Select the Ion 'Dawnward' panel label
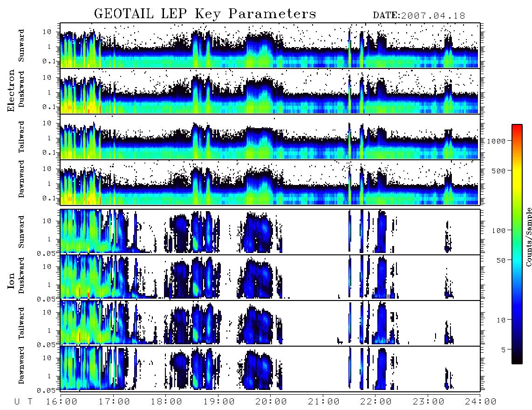This screenshot has height=410, width=532. click(x=21, y=365)
